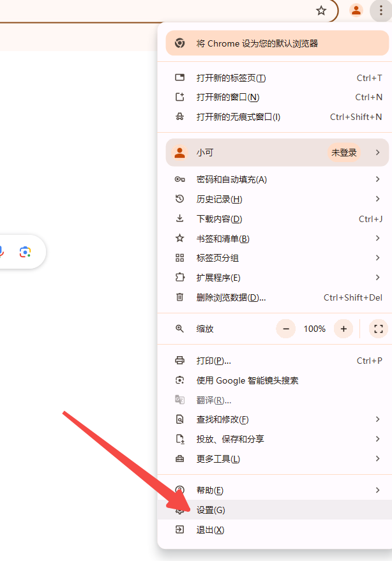Click the Ctrl+Shift+N shortcut text
This screenshot has width=392, height=561.
point(356,117)
